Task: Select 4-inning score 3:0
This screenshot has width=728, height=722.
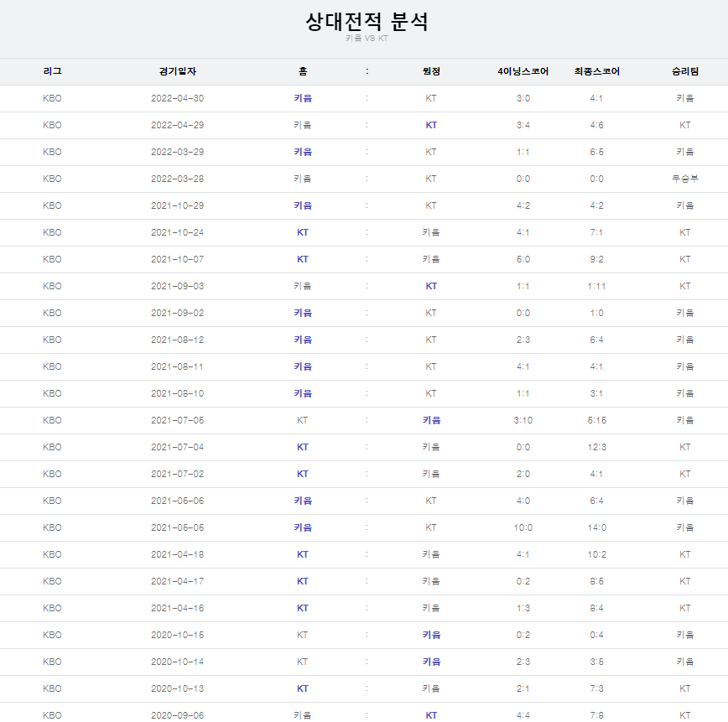Action: click(x=523, y=98)
